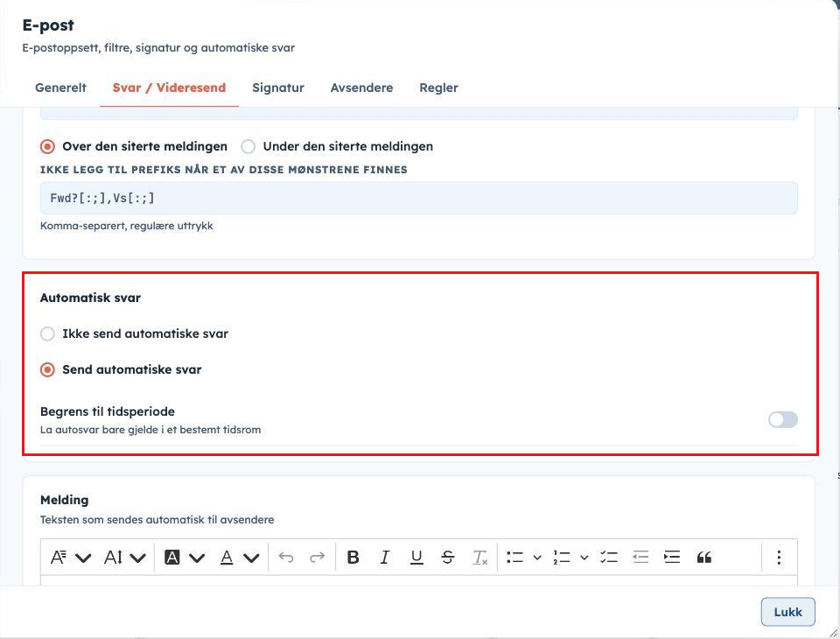Select 'Over den siterte meldingen' radio

pos(47,146)
